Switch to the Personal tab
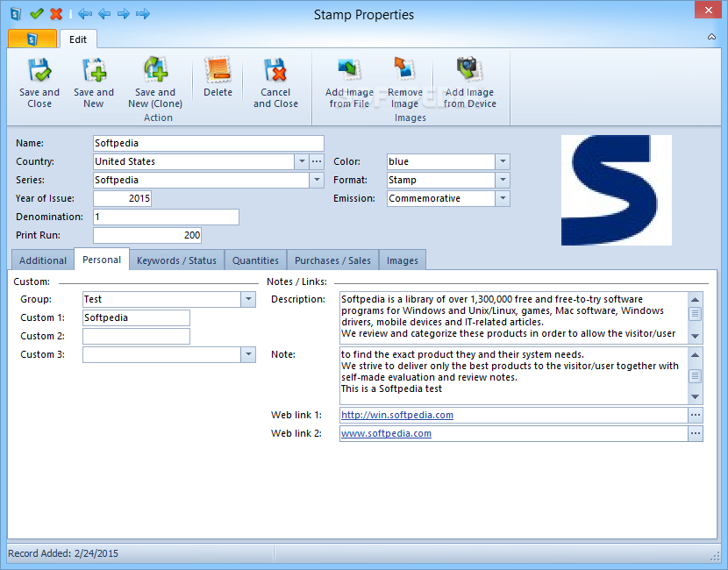The height and width of the screenshot is (570, 728). (x=102, y=260)
